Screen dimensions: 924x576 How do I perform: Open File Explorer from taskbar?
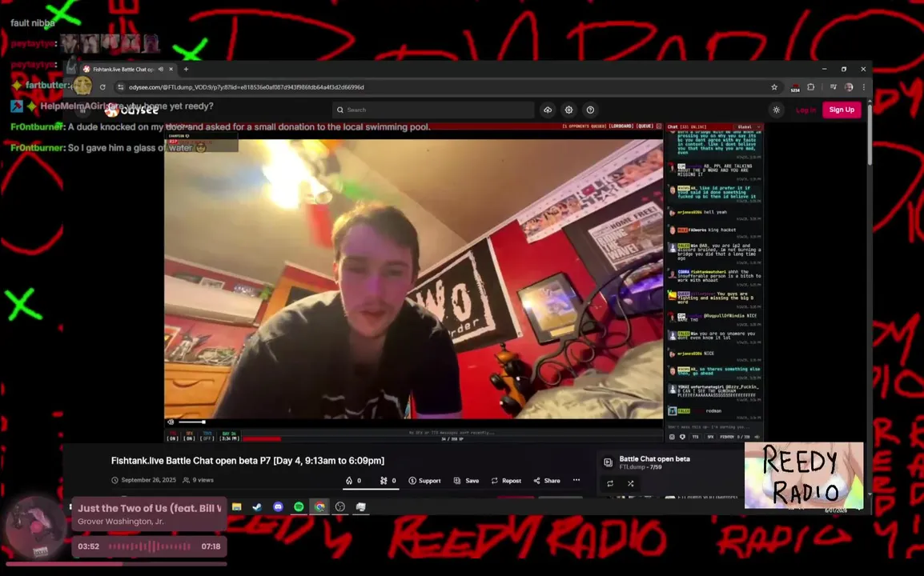click(237, 507)
